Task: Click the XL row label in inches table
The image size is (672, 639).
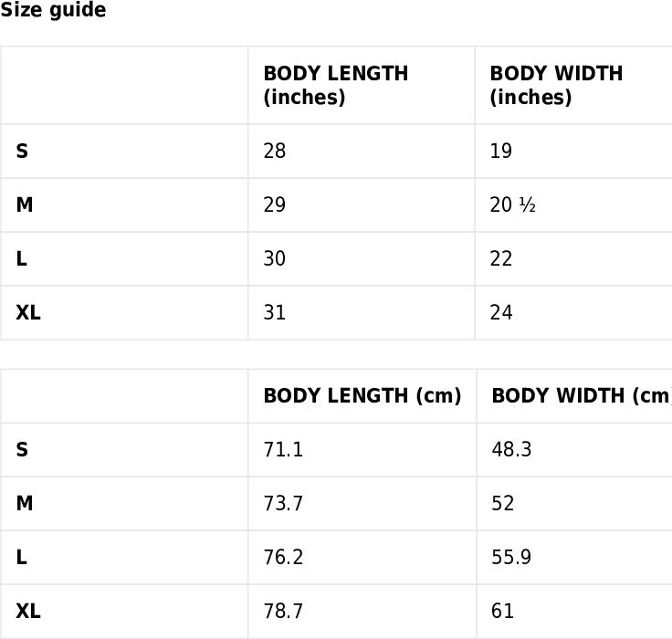Action: pyautogui.click(x=28, y=313)
